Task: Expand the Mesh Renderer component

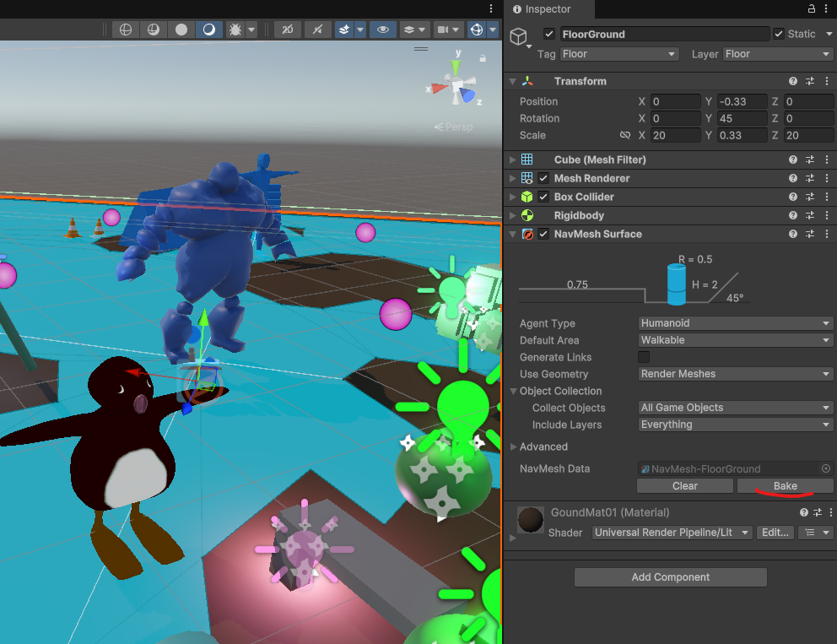Action: 512,178
